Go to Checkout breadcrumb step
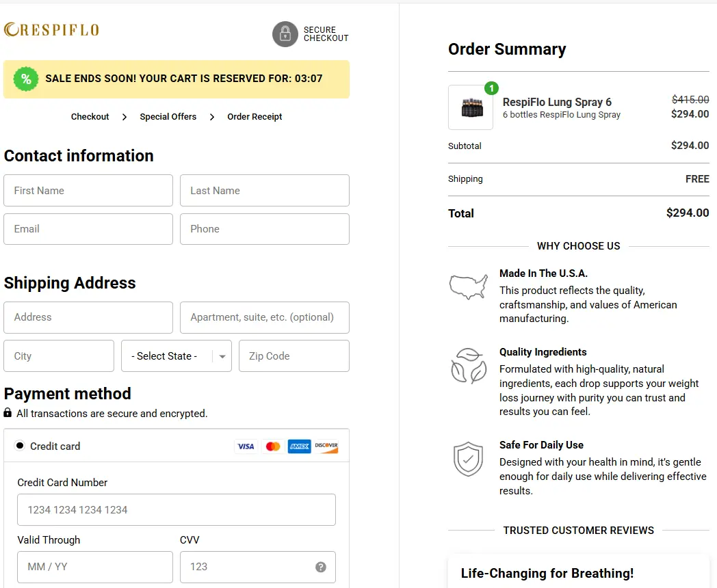717x588 pixels. [90, 117]
